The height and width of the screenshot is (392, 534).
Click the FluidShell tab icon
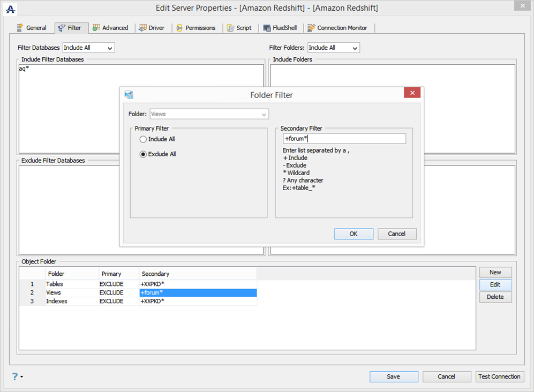267,28
